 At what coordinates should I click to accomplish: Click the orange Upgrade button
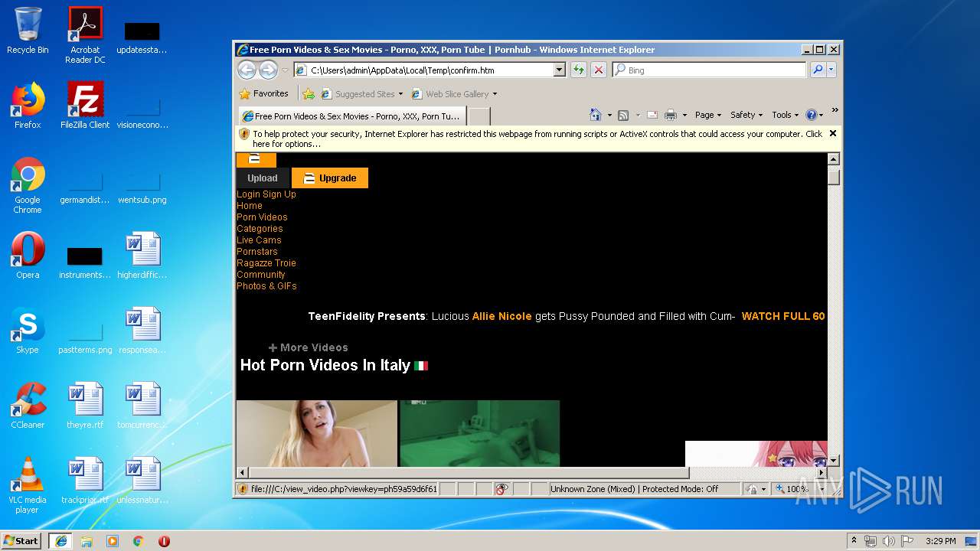coord(330,178)
